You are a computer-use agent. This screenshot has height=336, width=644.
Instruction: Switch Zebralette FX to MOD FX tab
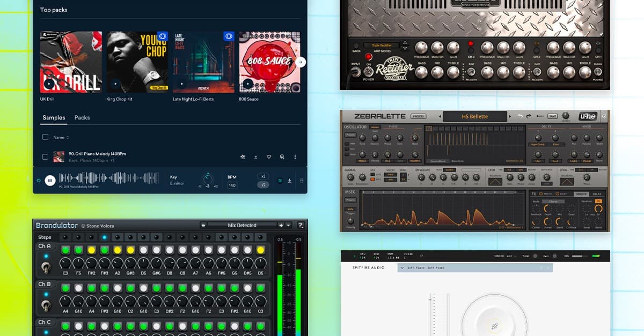(582, 194)
